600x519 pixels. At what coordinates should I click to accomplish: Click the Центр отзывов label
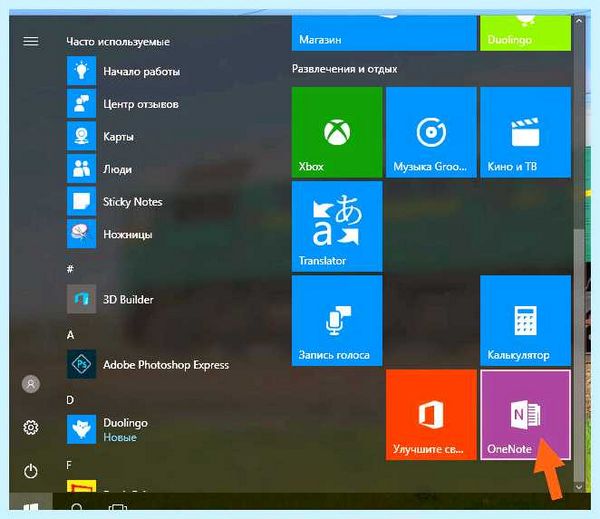point(141,104)
